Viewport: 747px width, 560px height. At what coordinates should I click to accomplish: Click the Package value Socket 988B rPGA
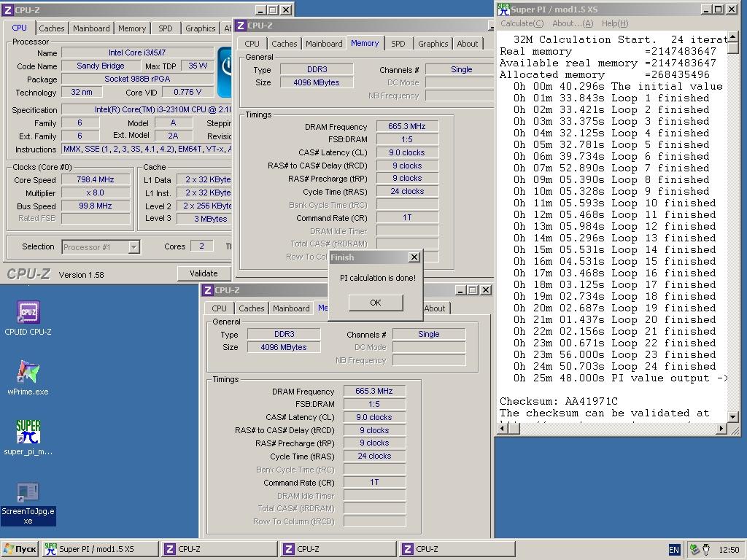[x=137, y=79]
